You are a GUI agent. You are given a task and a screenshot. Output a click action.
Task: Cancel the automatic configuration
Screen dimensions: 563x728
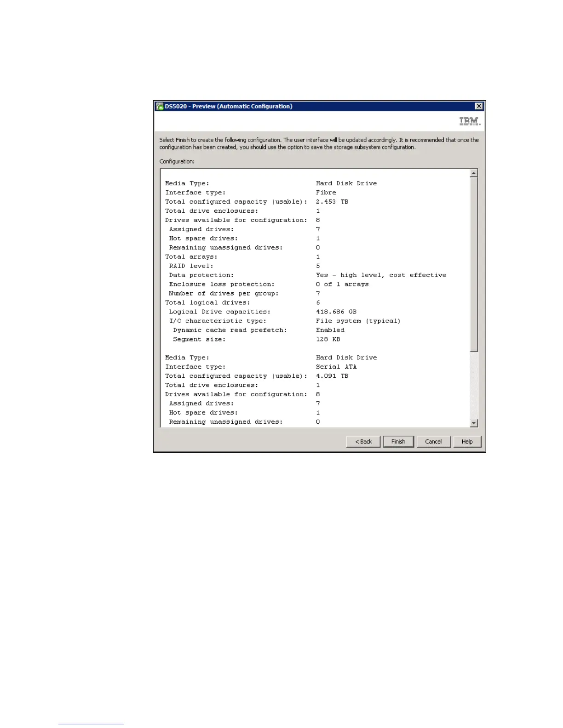433,442
